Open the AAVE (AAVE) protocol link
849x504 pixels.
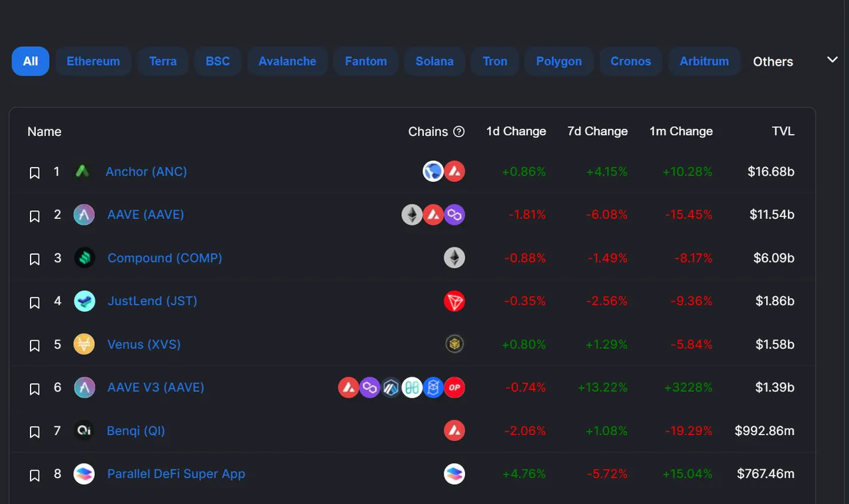point(146,214)
